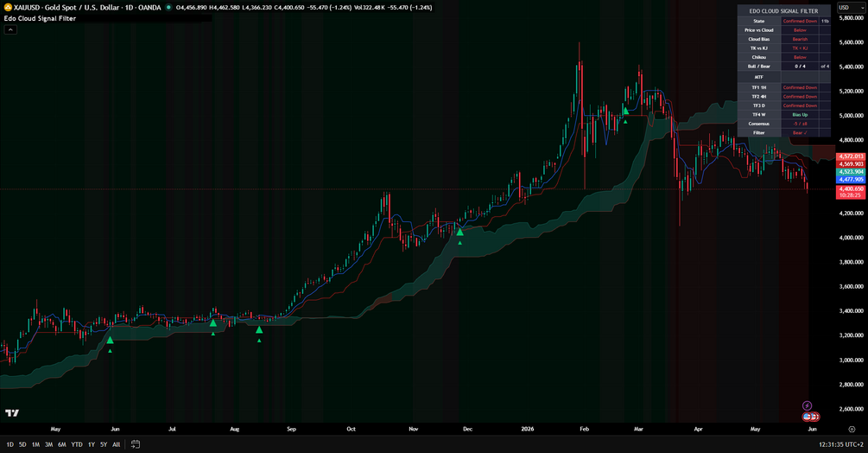The image size is (868, 453).
Task: Select the Edo Cloud Signal Filter legend
Action: point(40,18)
